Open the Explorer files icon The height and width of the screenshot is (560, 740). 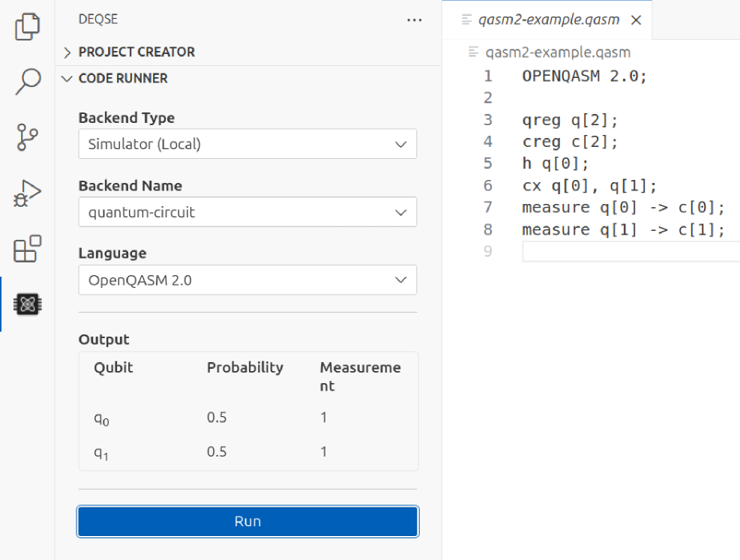pyautogui.click(x=27, y=27)
